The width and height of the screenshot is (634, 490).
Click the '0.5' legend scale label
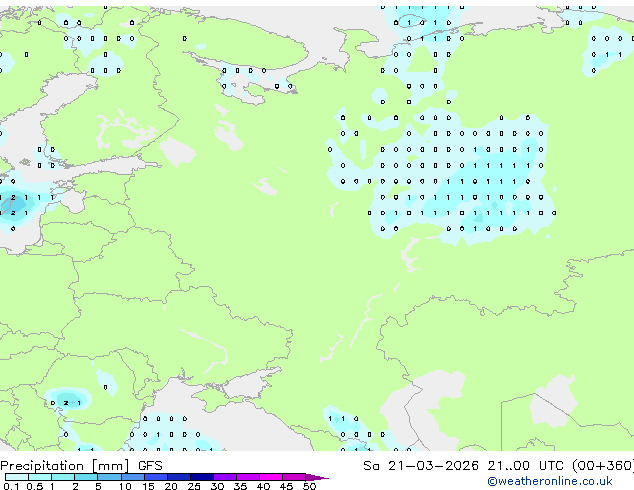point(34,486)
